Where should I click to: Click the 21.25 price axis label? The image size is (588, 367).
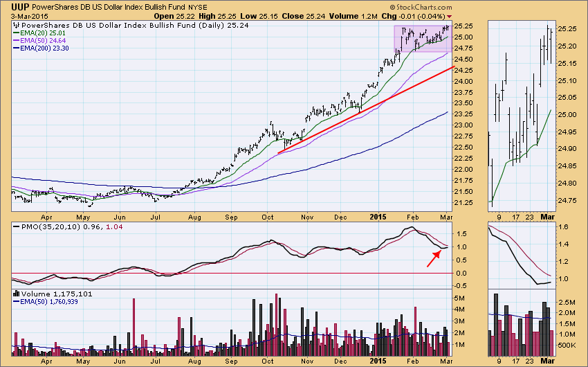[x=463, y=203]
